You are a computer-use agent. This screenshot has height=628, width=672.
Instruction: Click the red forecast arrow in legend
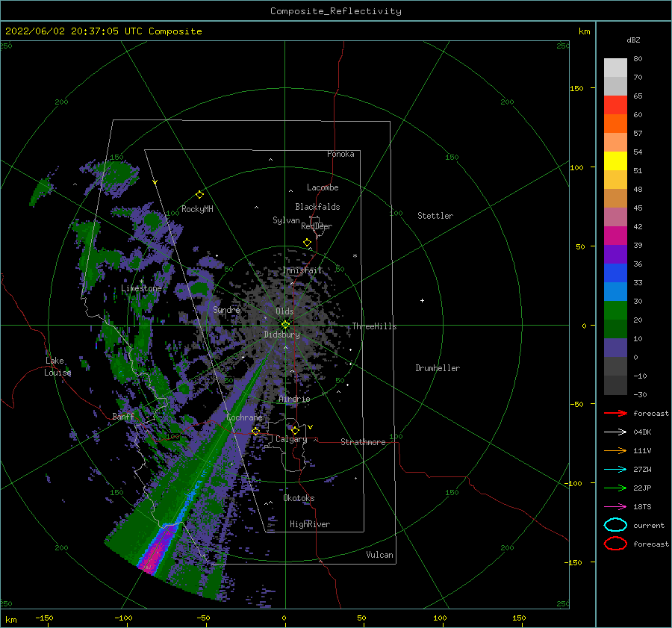click(615, 413)
